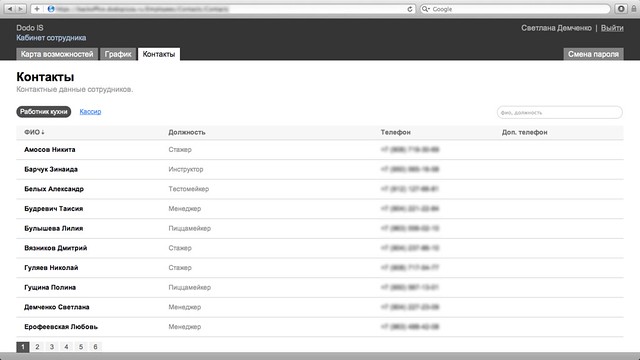Screen dimensions: 640x360
Task: Click the Должность column header
Action: (187, 132)
